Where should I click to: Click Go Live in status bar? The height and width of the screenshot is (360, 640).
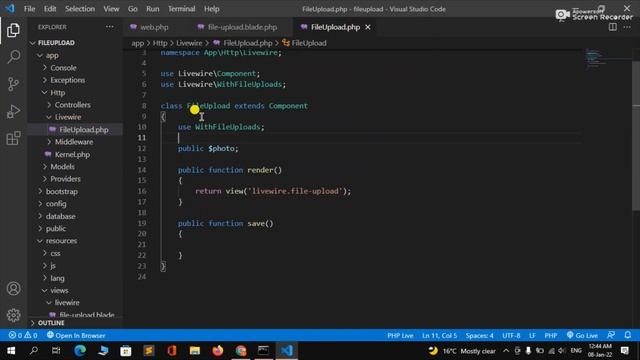click(582, 335)
